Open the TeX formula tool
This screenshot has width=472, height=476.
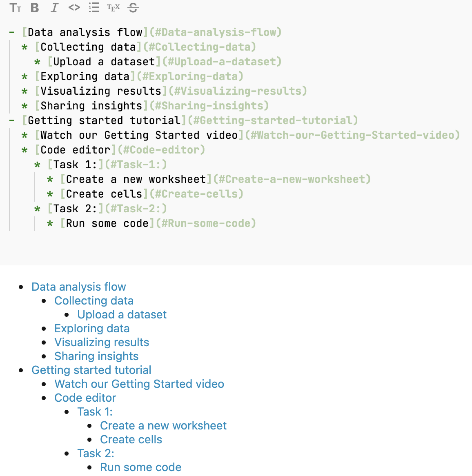[x=113, y=8]
